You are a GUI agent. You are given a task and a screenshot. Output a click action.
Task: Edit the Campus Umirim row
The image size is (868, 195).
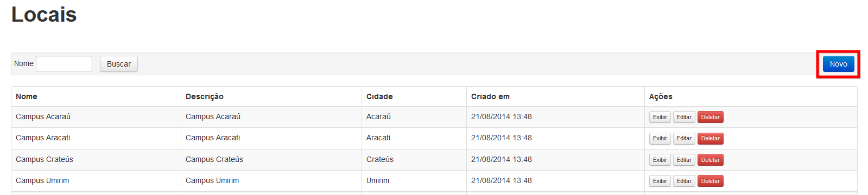tap(684, 181)
